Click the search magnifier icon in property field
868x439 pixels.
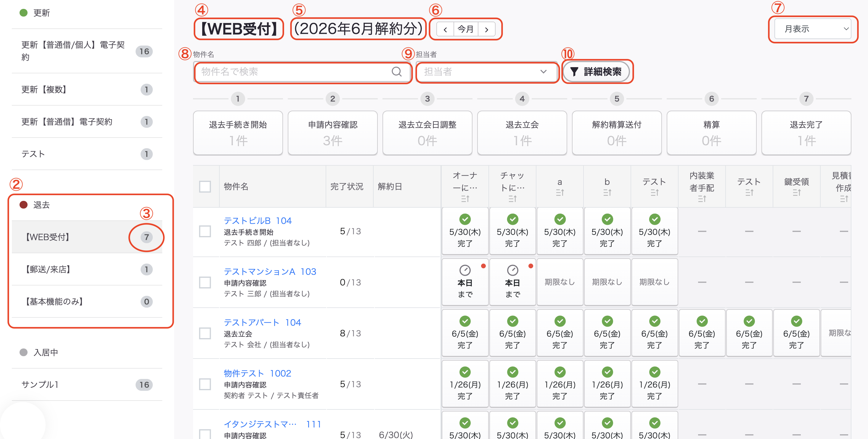397,72
